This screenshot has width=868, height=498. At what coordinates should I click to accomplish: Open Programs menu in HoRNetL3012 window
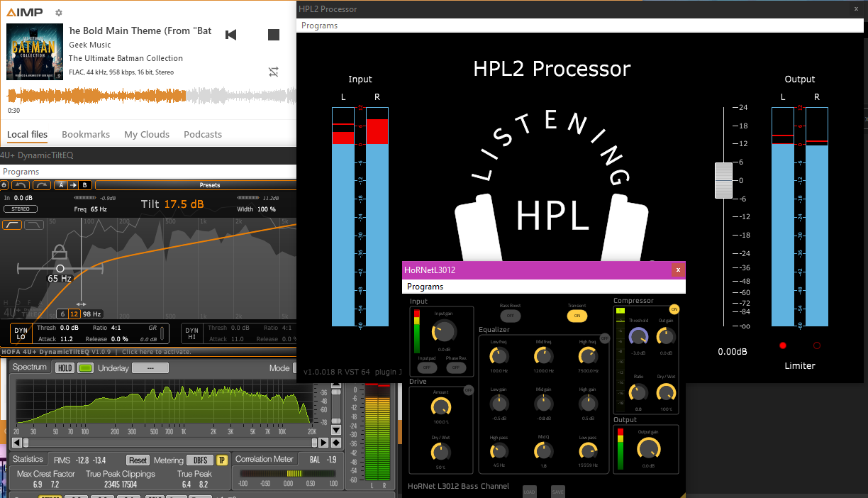pyautogui.click(x=425, y=287)
